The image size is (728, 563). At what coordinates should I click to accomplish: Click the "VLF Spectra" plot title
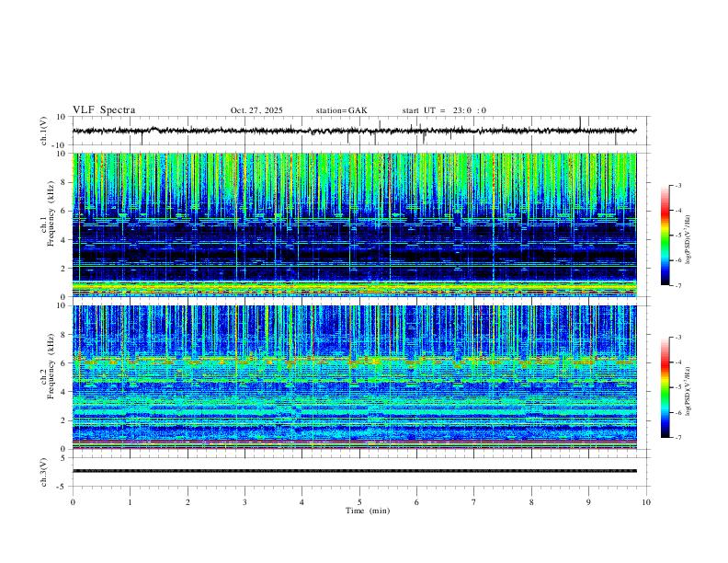click(x=104, y=110)
